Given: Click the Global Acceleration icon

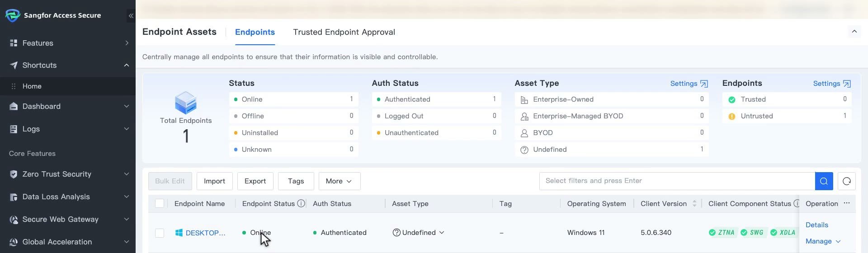Looking at the screenshot, I should 14,242.
